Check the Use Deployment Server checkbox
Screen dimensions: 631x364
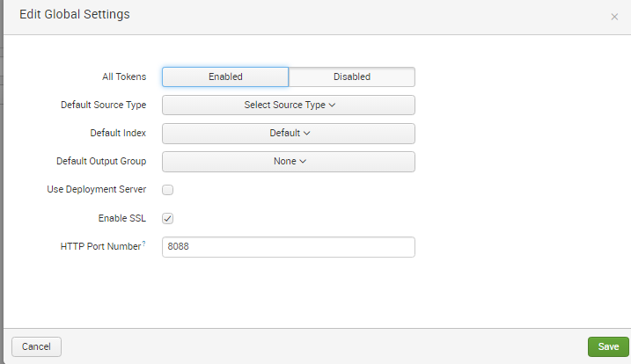[x=168, y=190]
